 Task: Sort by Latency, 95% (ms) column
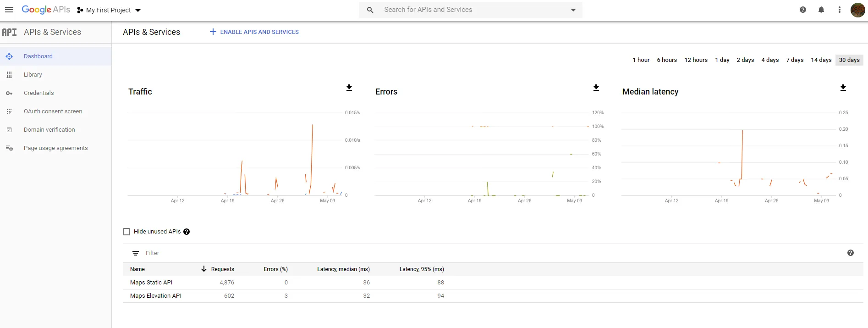click(422, 269)
